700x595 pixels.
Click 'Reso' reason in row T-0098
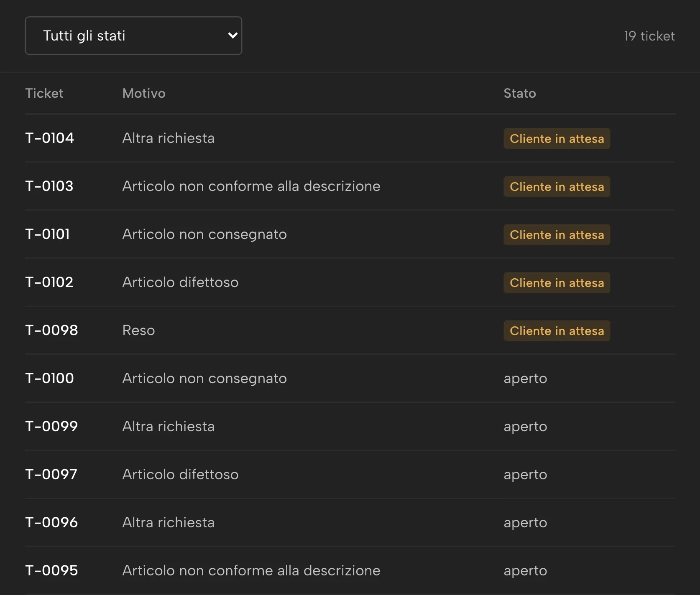pos(138,330)
